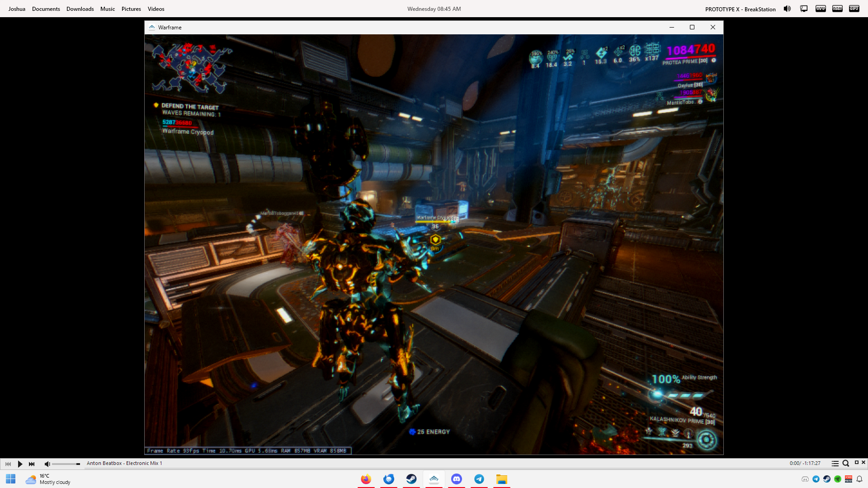Click the Warframe window title bar icon
The height and width of the screenshot is (488, 868).
click(152, 27)
